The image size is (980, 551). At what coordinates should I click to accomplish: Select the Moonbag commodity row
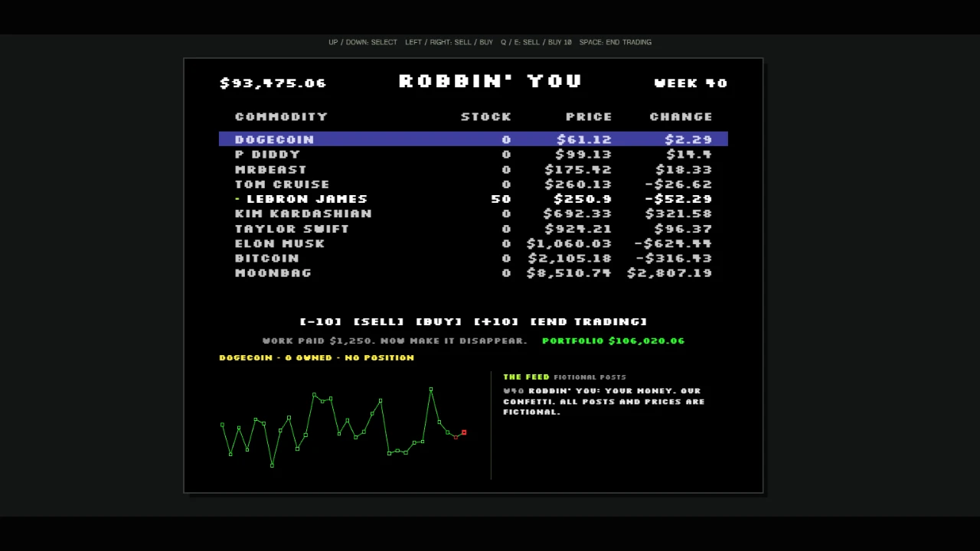[x=473, y=273]
